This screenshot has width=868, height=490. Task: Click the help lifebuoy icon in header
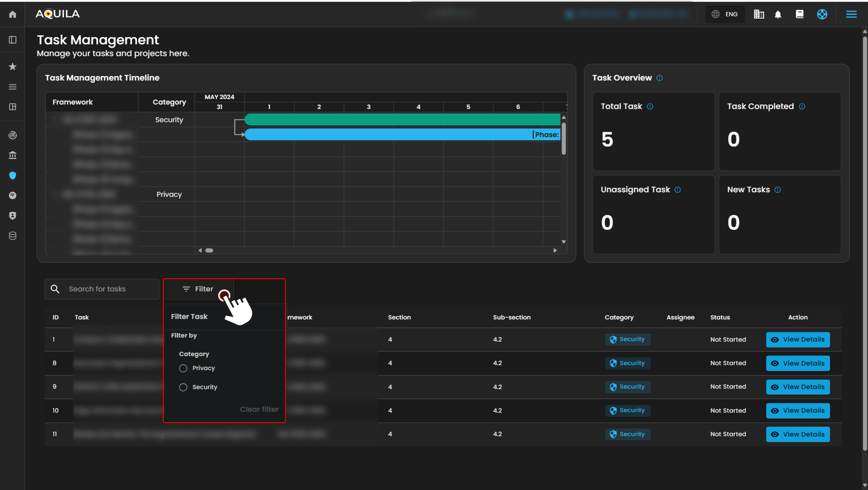822,14
